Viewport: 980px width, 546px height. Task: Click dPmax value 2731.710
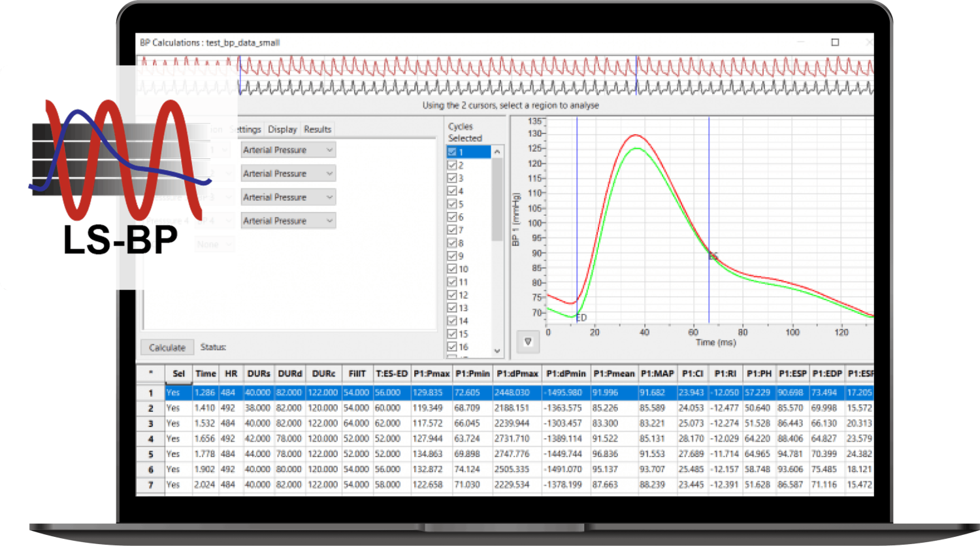512,439
